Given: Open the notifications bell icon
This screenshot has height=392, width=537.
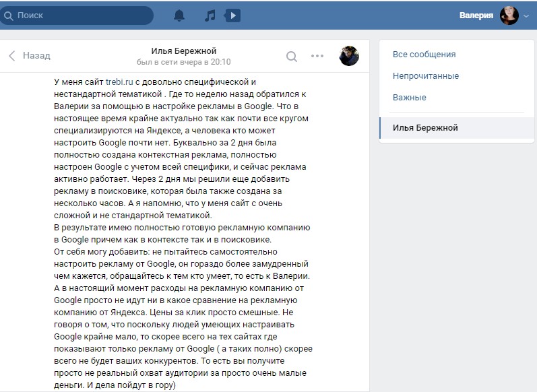Looking at the screenshot, I should coord(179,15).
